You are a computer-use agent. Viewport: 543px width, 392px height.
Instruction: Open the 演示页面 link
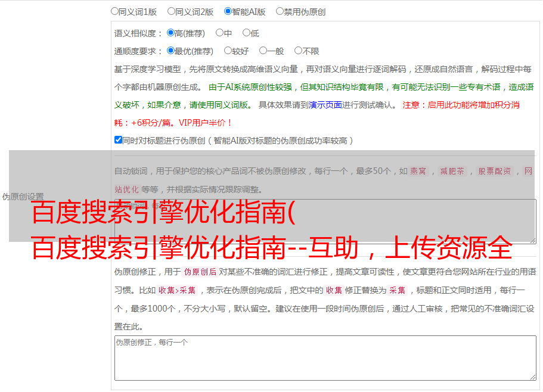[x=325, y=105]
